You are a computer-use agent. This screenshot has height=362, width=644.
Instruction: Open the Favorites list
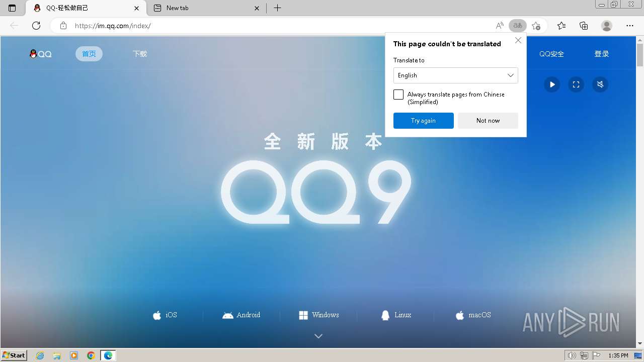point(561,26)
